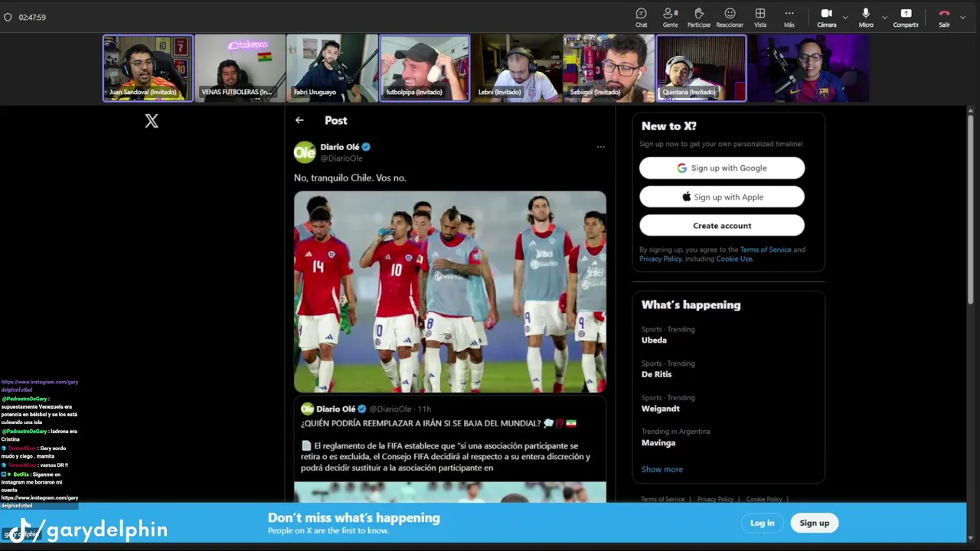Image resolution: width=980 pixels, height=551 pixels.
Task: Click the Salir leave call button
Action: [944, 17]
